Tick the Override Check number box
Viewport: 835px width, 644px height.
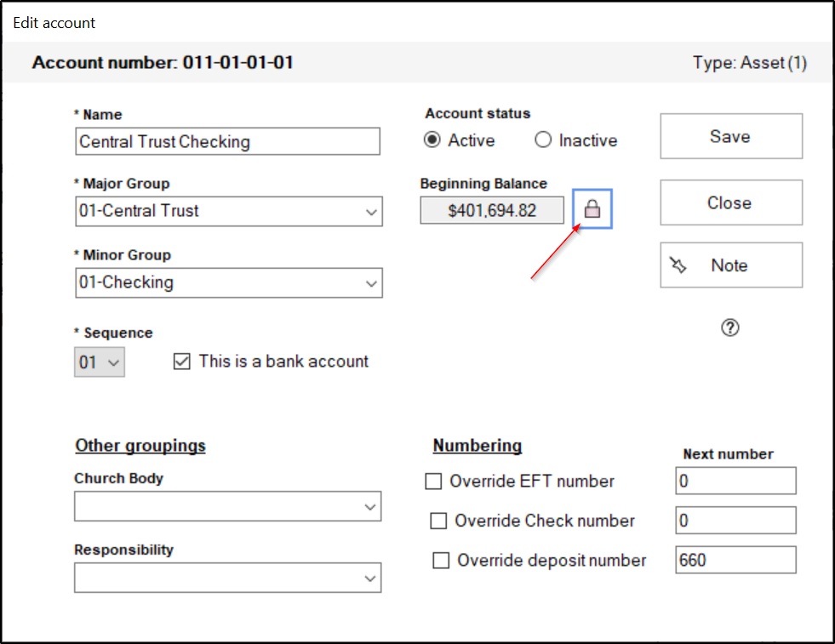pyautogui.click(x=438, y=521)
